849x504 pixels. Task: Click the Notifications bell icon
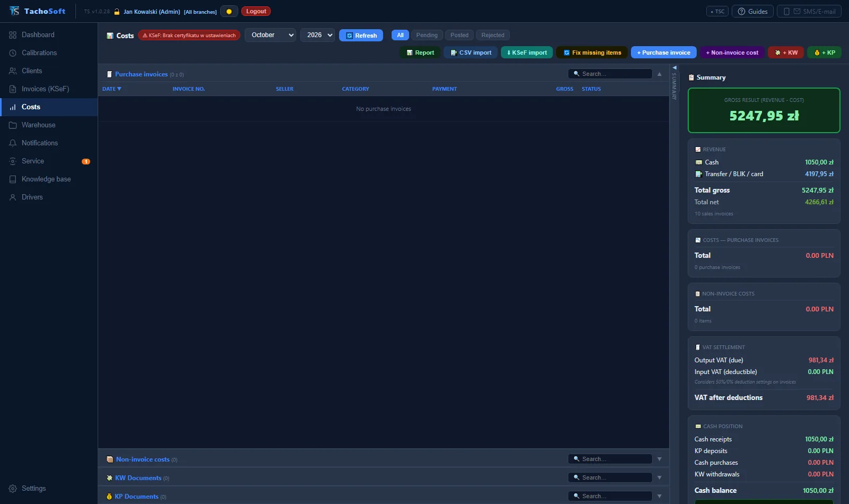click(x=13, y=143)
